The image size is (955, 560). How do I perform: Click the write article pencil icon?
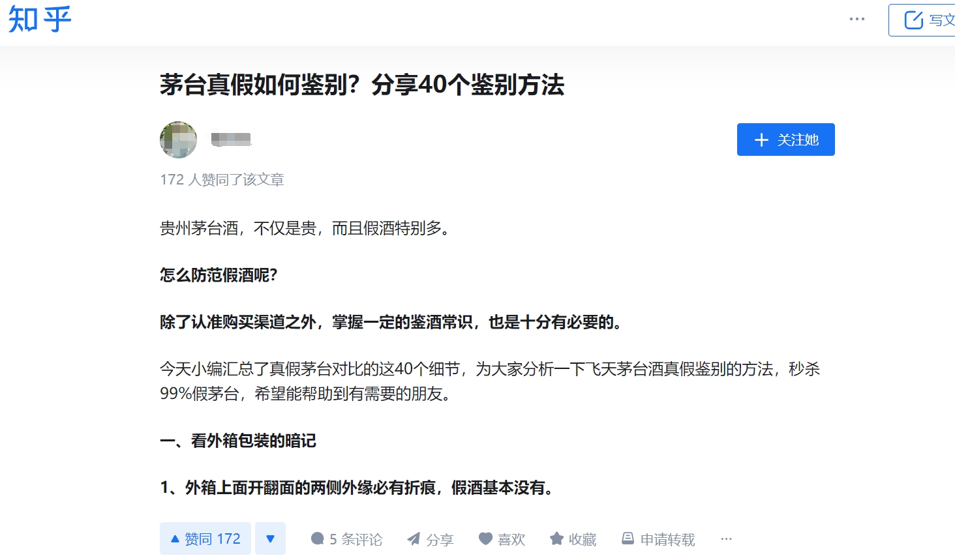coord(913,20)
